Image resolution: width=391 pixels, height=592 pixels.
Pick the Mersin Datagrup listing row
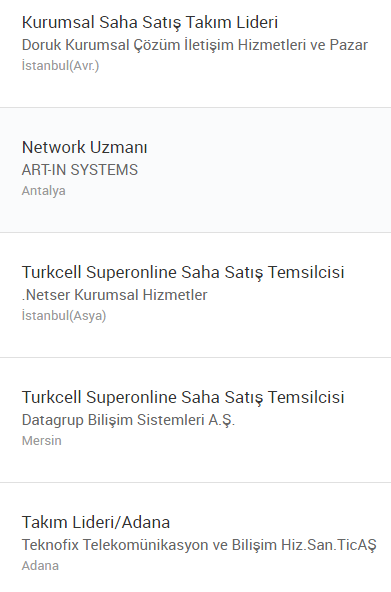click(x=196, y=420)
